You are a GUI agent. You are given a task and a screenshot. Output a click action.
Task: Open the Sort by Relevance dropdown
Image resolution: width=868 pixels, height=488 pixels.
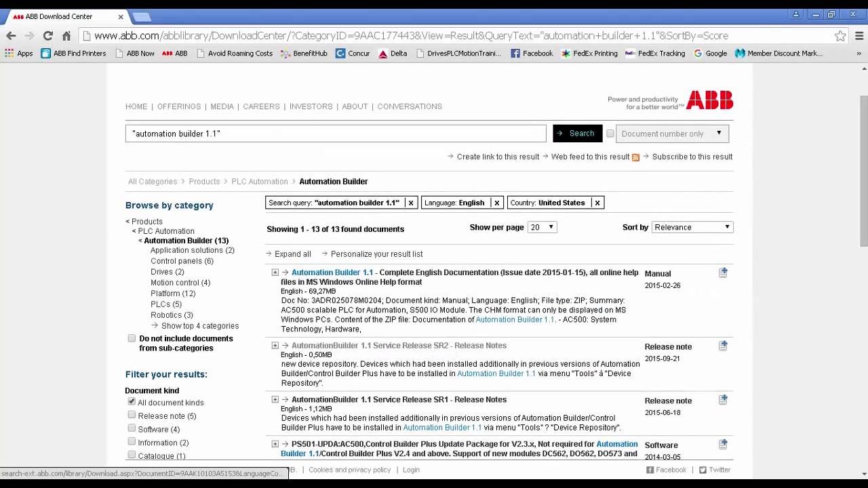tap(692, 227)
